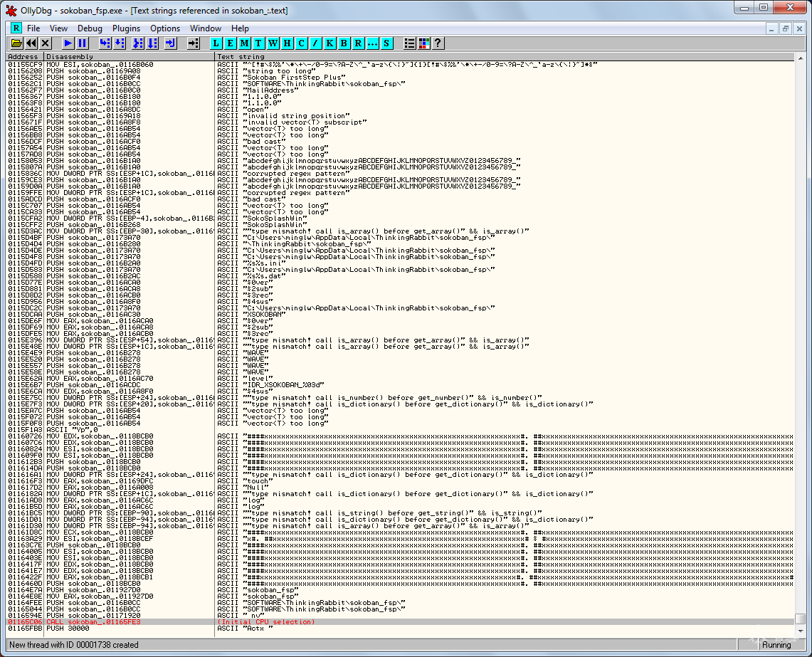The width and height of the screenshot is (812, 657).
Task: Show the Handles window (H button)
Action: [287, 43]
